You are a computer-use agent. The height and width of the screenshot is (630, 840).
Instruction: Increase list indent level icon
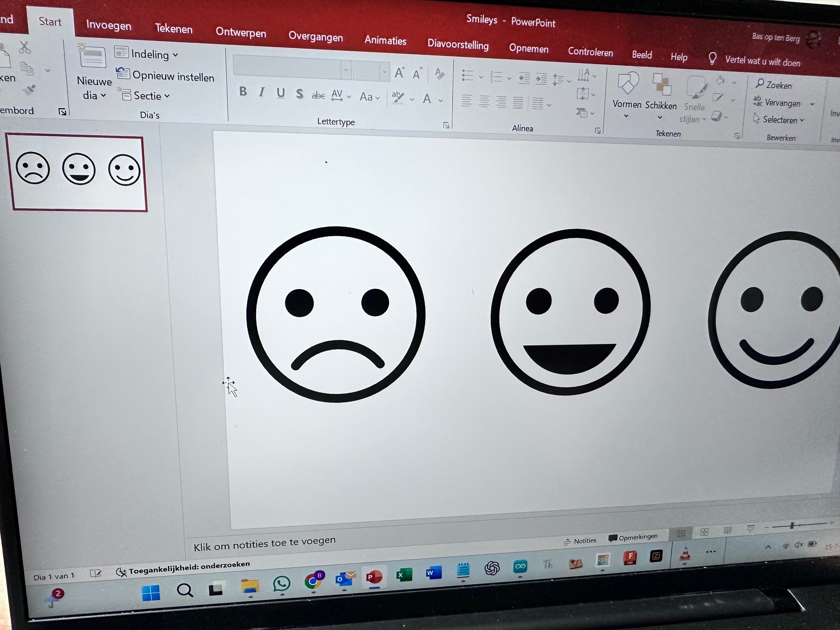[x=541, y=79]
